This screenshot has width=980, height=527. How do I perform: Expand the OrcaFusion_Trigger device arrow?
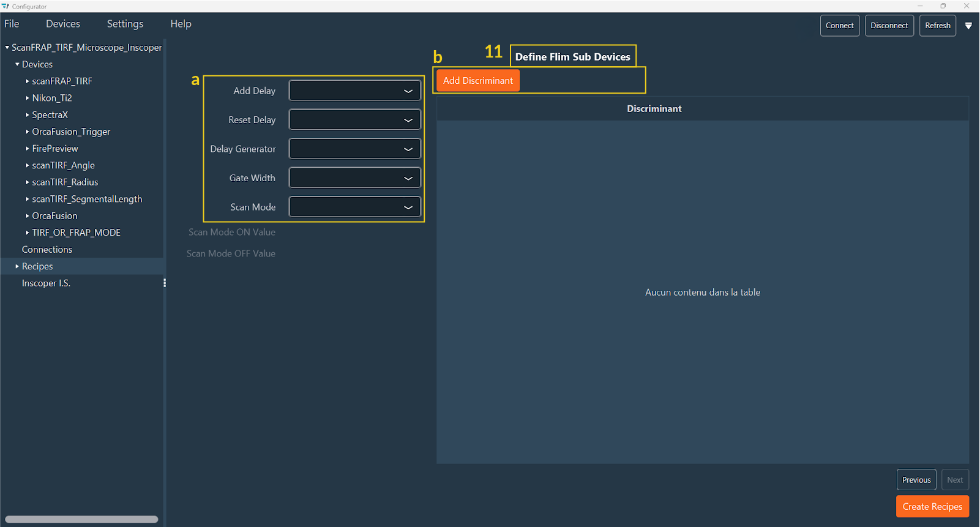pyautogui.click(x=27, y=132)
